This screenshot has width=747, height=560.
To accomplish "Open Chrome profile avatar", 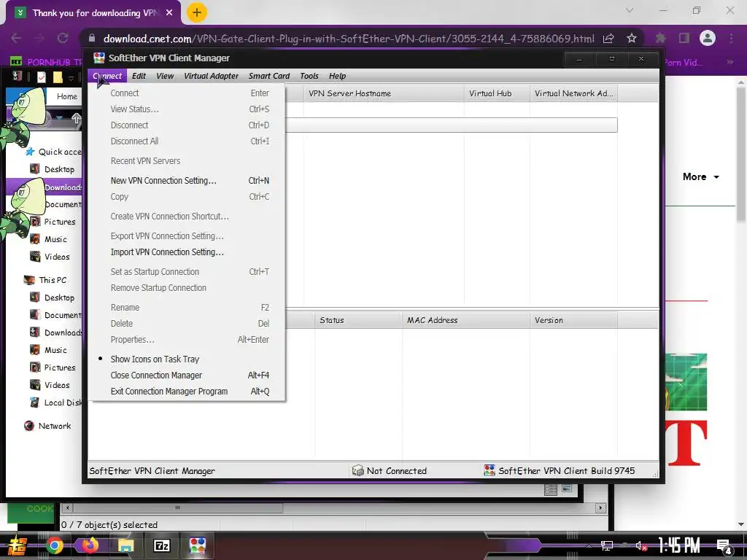I will tap(708, 38).
